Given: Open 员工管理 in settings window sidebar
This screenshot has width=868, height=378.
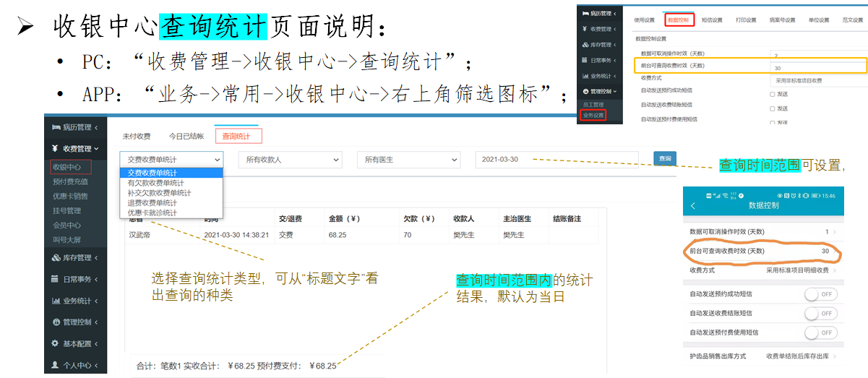Looking at the screenshot, I should click(593, 105).
